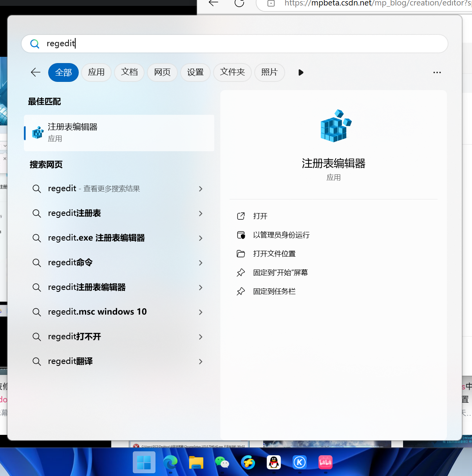Screen dimensions: 472x476
Task: Open bilibili from taskbar
Action: (x=326, y=462)
